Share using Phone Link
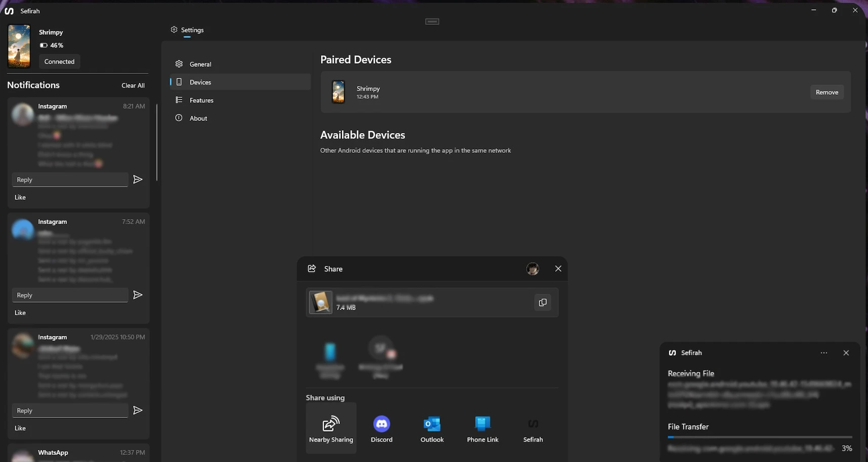The width and height of the screenshot is (868, 462). [483, 429]
